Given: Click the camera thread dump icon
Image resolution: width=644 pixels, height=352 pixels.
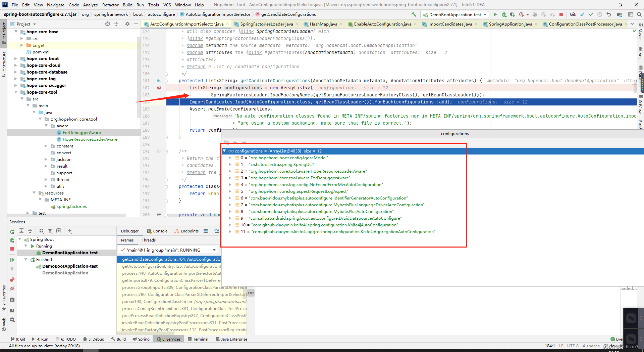Looking at the screenshot, I should (x=12, y=300).
